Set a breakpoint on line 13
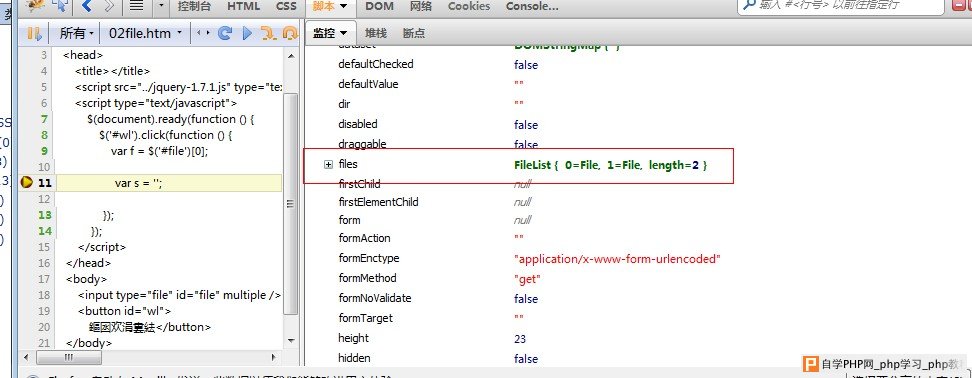The image size is (972, 378). click(x=44, y=214)
